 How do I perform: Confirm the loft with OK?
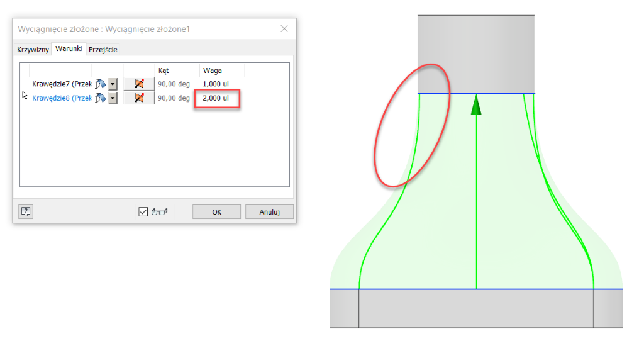pos(217,212)
